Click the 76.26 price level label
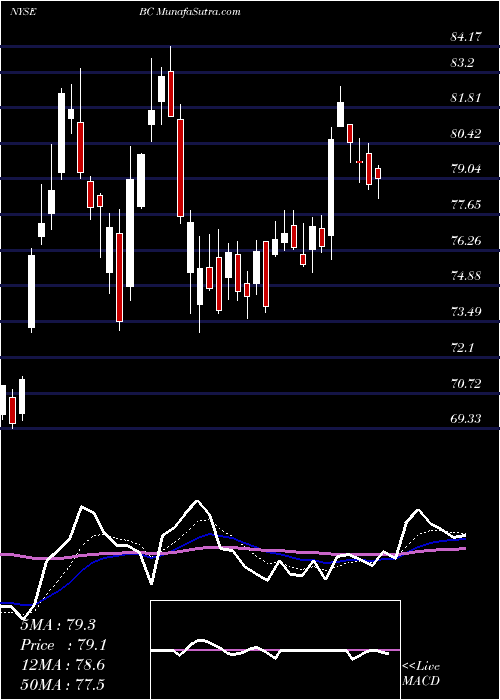 (466, 241)
